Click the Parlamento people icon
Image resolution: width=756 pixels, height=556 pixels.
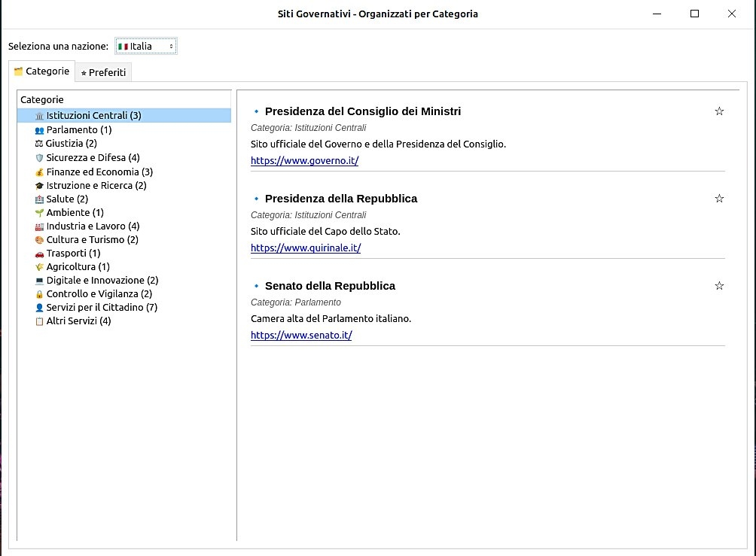pos(40,130)
